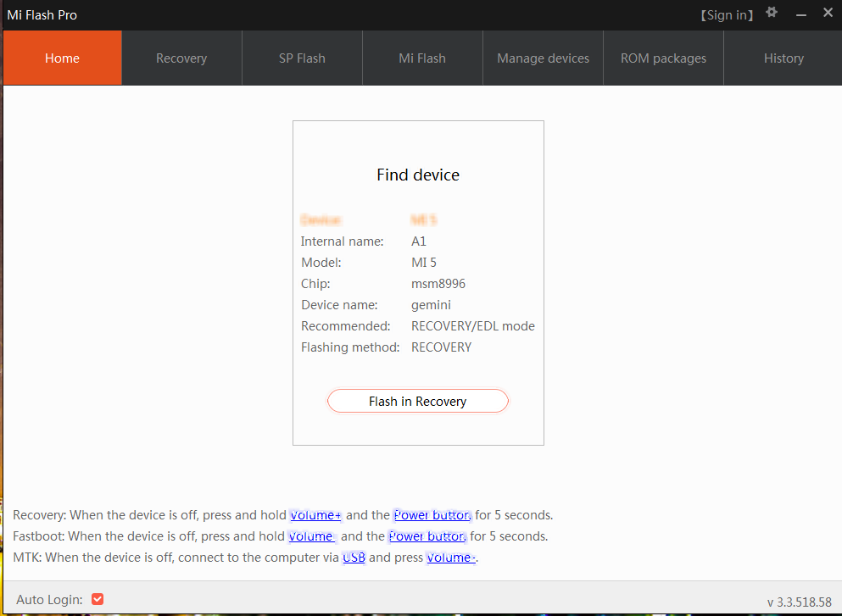Select the chip value msm8996
The height and width of the screenshot is (616, 842).
pyautogui.click(x=438, y=284)
